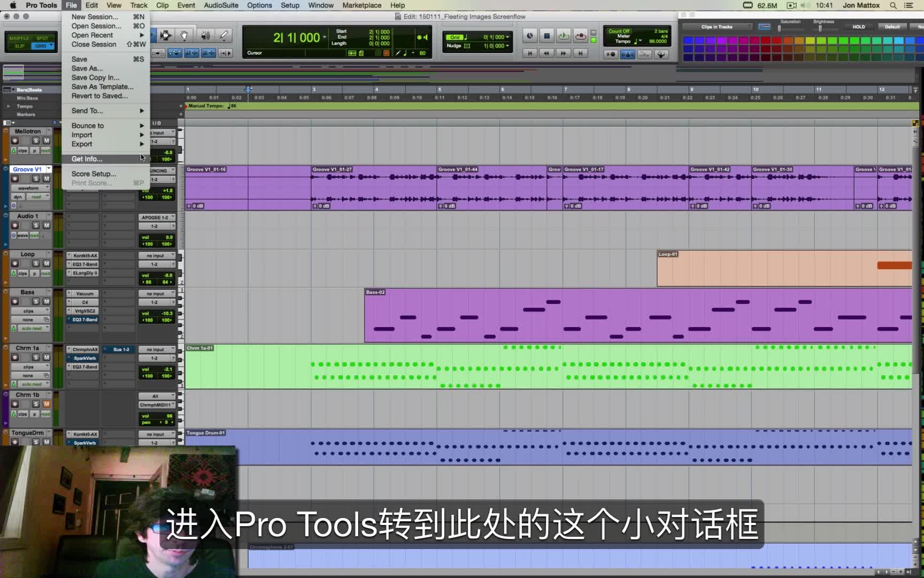Enable Slip edit mode

[x=20, y=46]
